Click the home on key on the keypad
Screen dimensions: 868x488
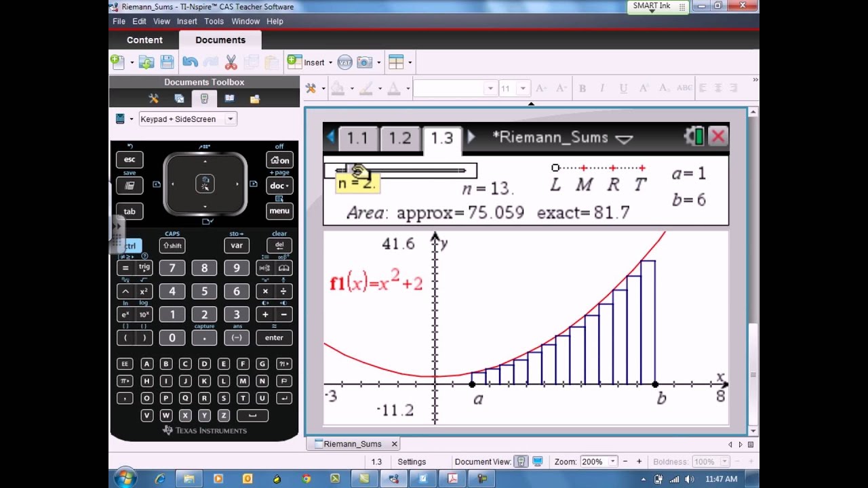tap(279, 161)
